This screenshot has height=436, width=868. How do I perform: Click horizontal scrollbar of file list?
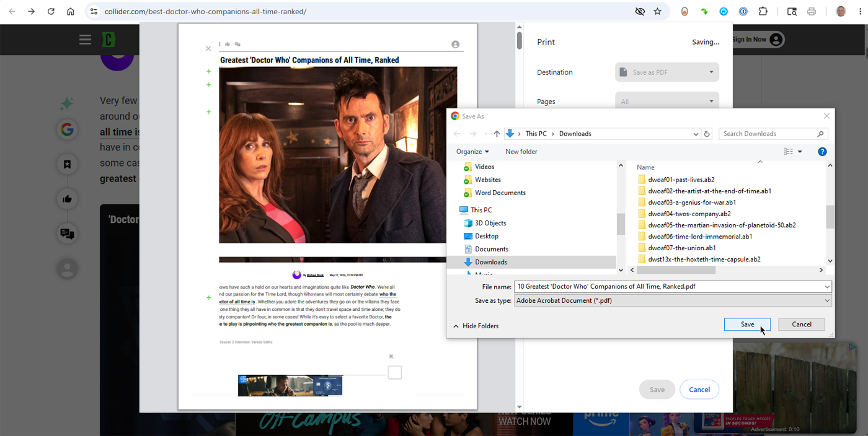click(676, 270)
